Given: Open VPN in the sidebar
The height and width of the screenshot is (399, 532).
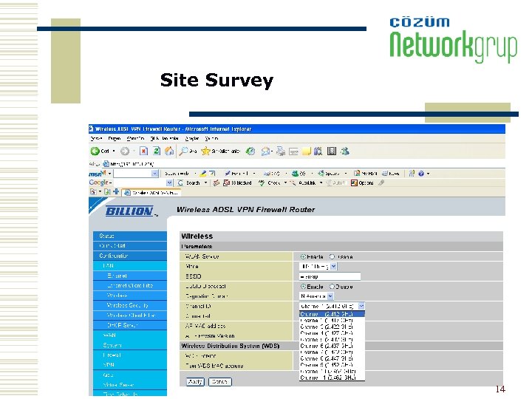Looking at the screenshot, I should coord(130,365).
